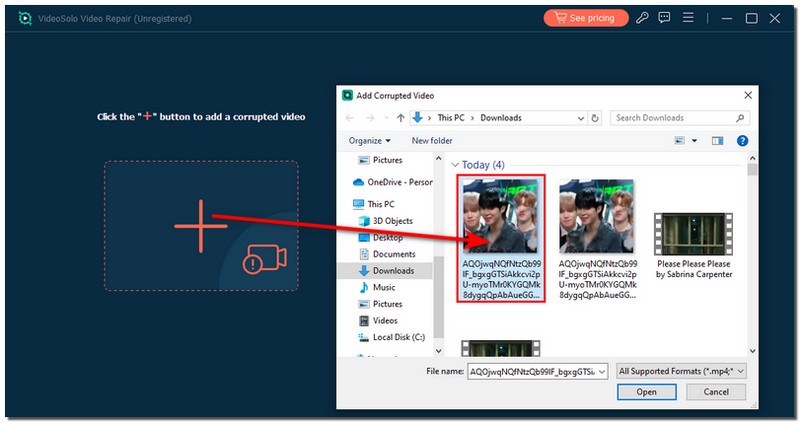Click New folder in the toolbar
This screenshot has width=800, height=423.
(432, 141)
